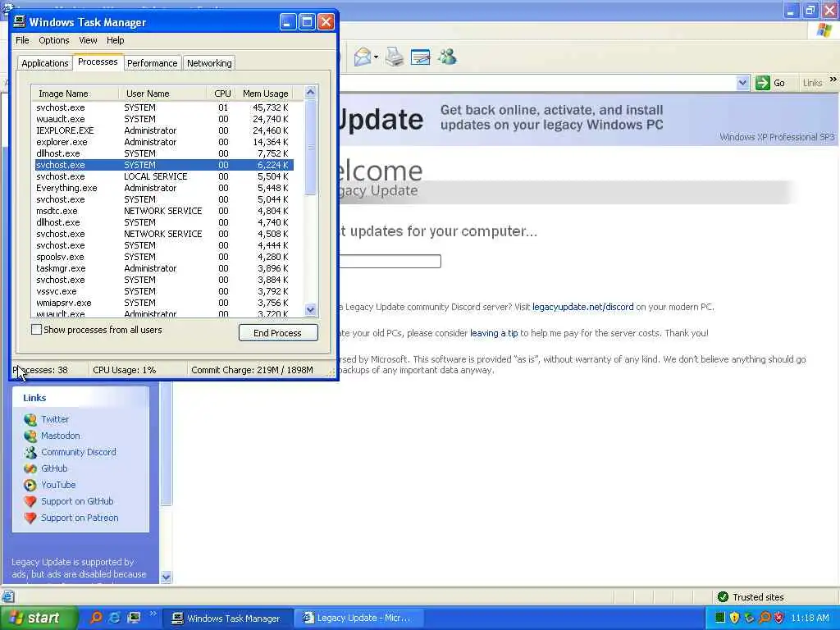Open the Mail button's dropdown arrow
This screenshot has height=630, width=840.
(x=376, y=57)
